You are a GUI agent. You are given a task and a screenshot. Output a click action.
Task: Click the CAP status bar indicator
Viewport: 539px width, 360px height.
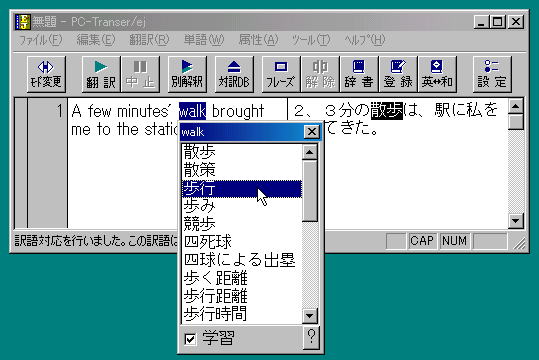click(421, 241)
